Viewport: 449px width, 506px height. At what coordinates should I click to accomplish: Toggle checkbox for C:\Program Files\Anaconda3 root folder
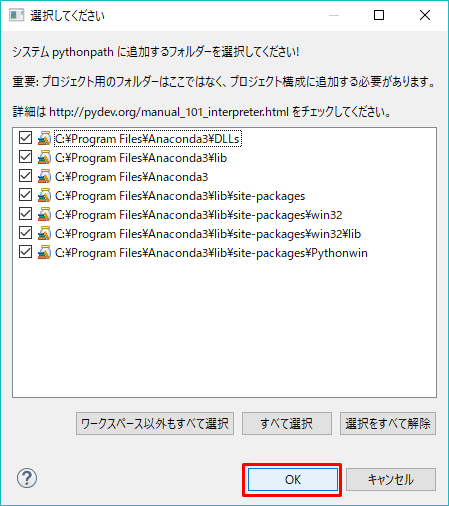coord(25,176)
